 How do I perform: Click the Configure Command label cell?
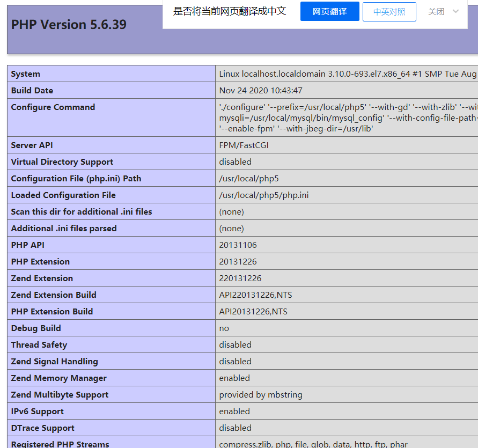(53, 107)
